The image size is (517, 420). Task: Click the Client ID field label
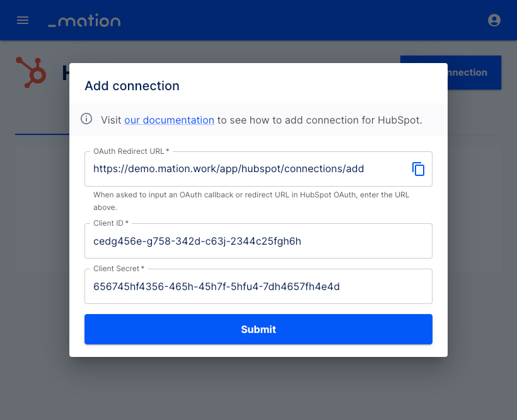[111, 223]
